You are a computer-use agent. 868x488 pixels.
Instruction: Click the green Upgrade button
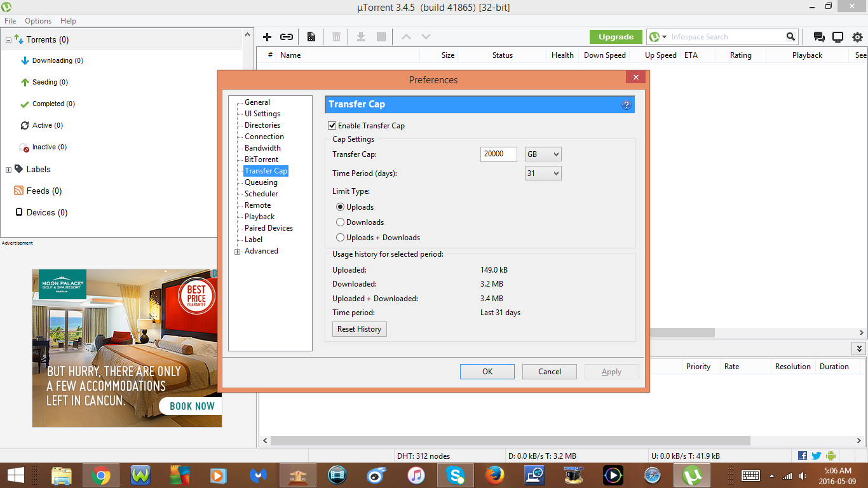pos(616,37)
